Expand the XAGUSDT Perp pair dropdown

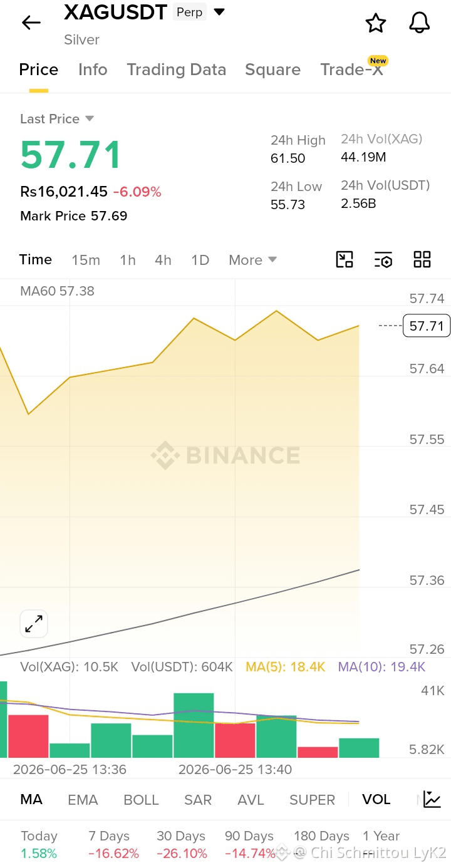[x=219, y=12]
